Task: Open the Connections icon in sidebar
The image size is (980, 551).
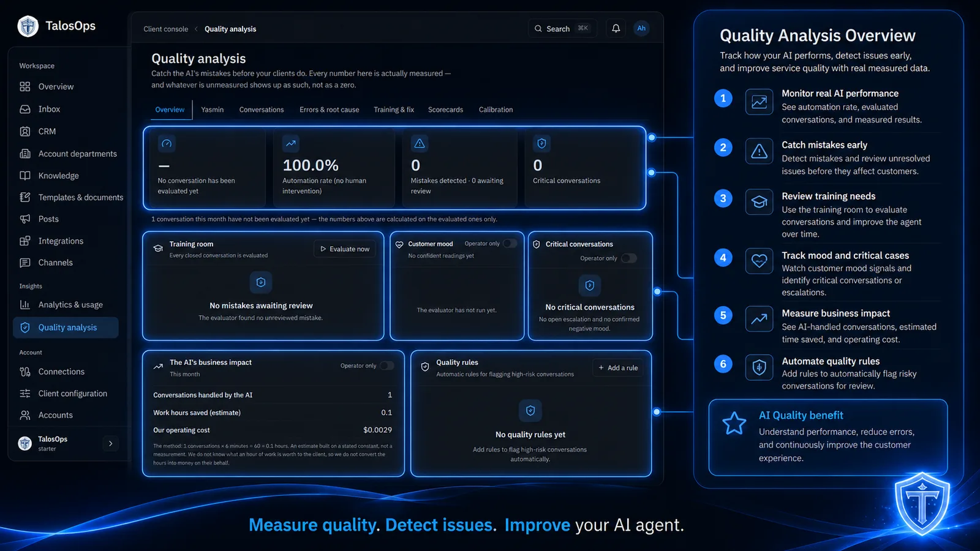Action: coord(25,372)
